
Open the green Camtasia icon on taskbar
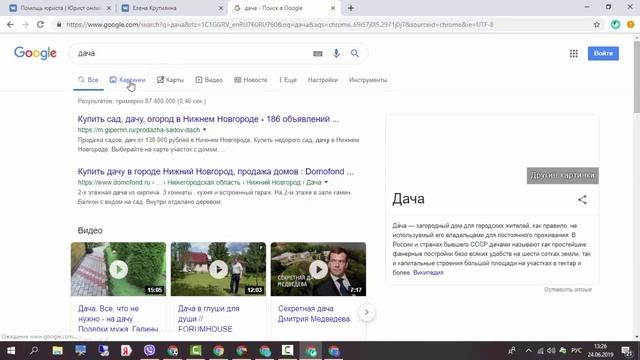pos(196,351)
